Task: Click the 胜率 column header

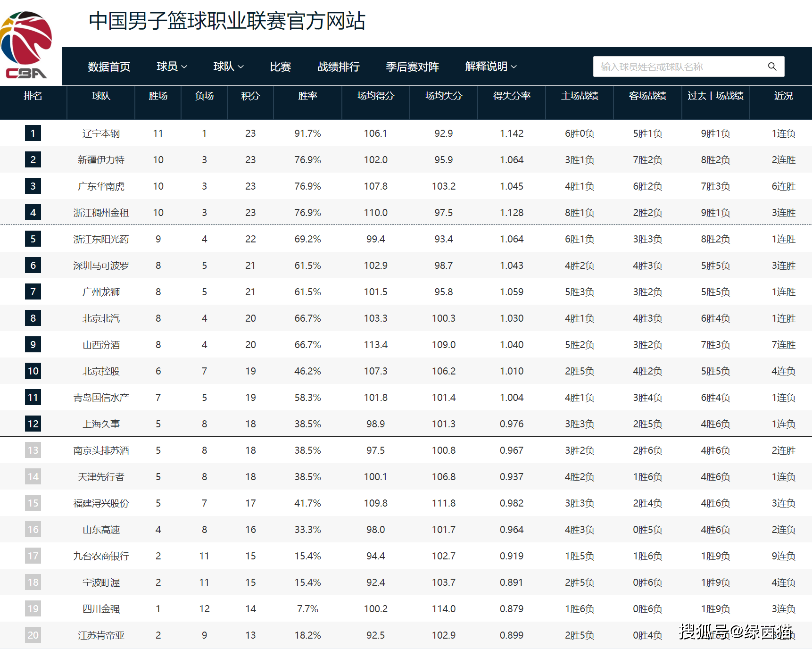Action: pos(307,96)
